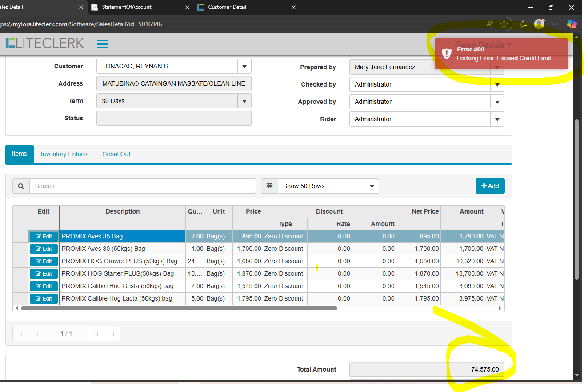The image size is (584, 392).
Task: Click browser favorites star icon
Action: [504, 24]
